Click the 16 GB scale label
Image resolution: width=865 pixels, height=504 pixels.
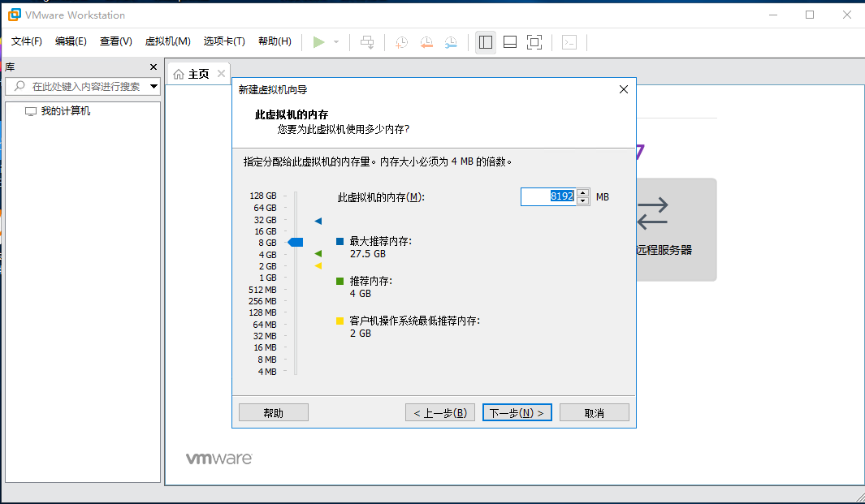[266, 231]
